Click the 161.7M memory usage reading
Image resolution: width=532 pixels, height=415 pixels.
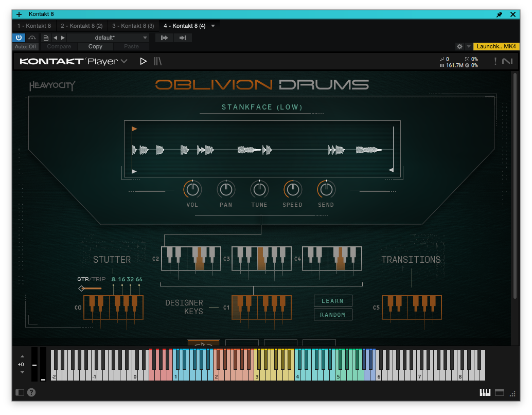(455, 65)
